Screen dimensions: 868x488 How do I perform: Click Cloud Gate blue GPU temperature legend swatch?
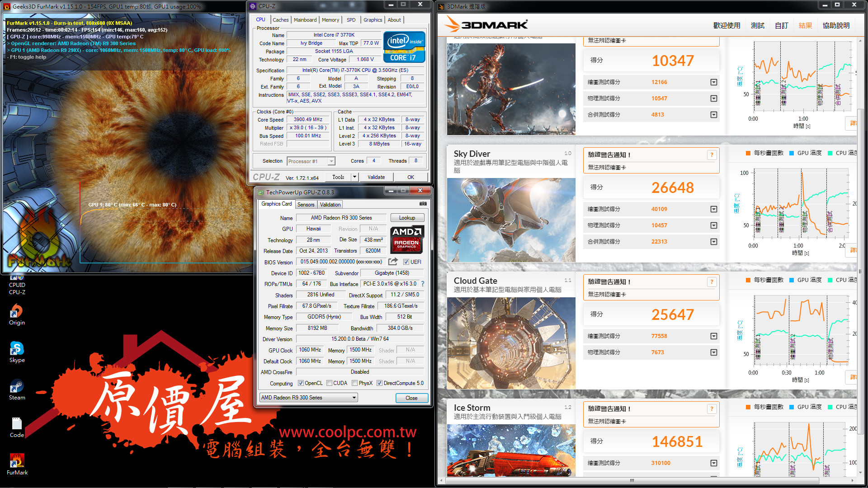pyautogui.click(x=792, y=280)
